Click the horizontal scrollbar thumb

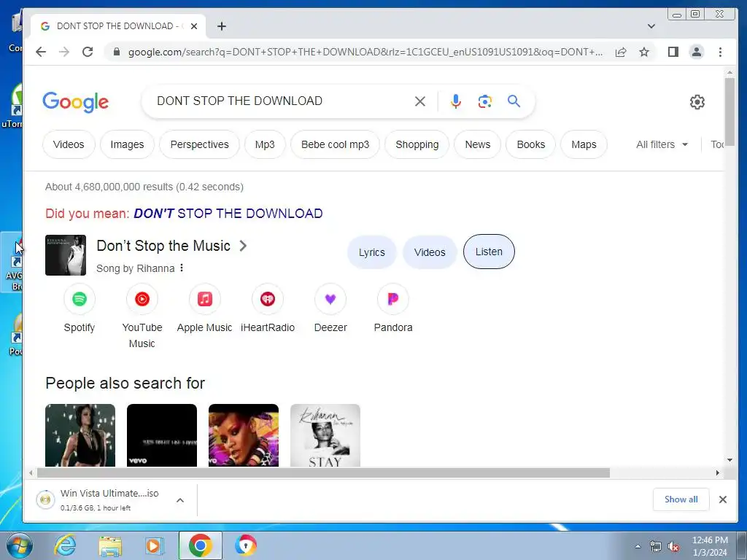click(323, 472)
